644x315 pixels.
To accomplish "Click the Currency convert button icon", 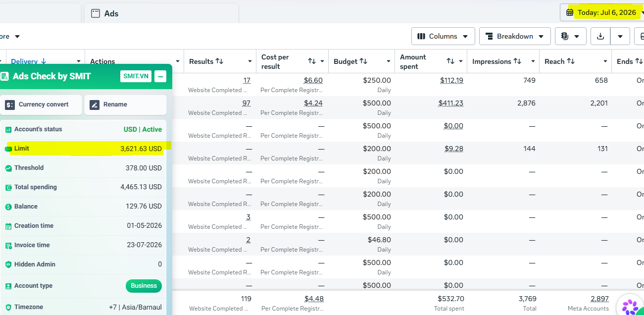I will tap(10, 105).
